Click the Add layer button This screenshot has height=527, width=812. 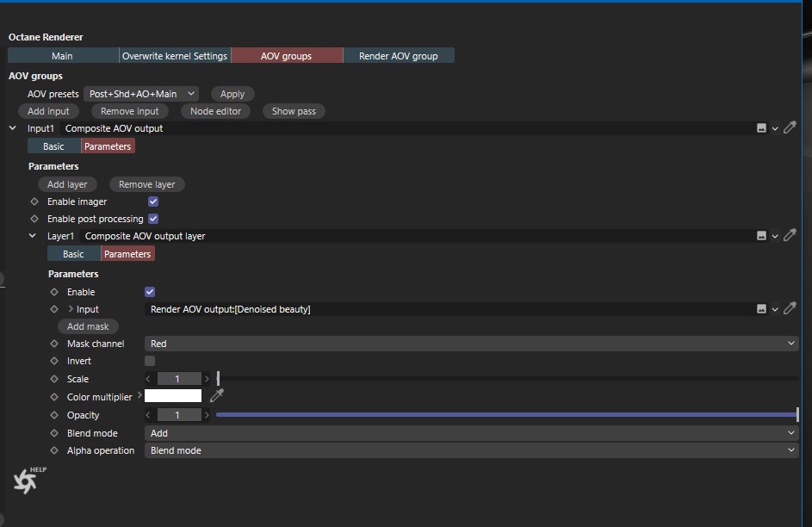67,184
